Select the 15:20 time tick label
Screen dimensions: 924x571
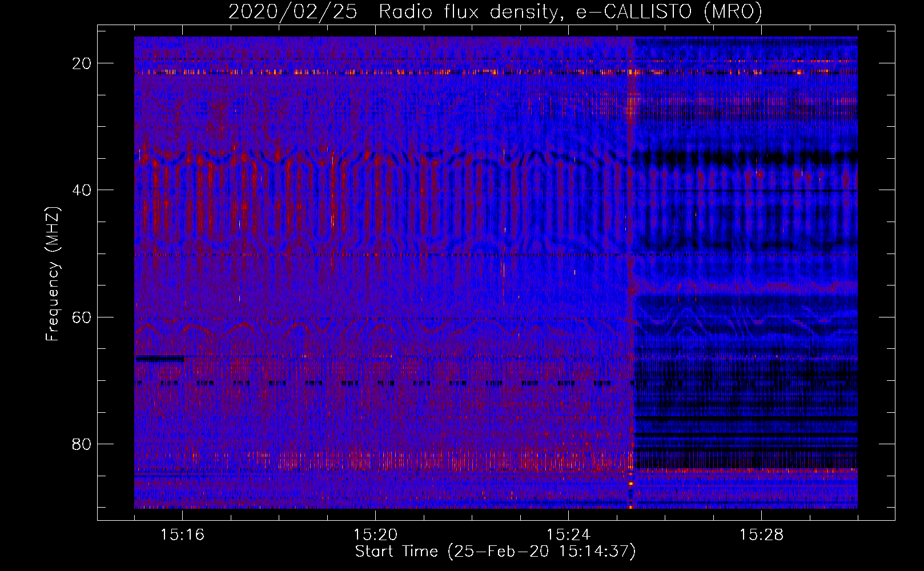376,535
